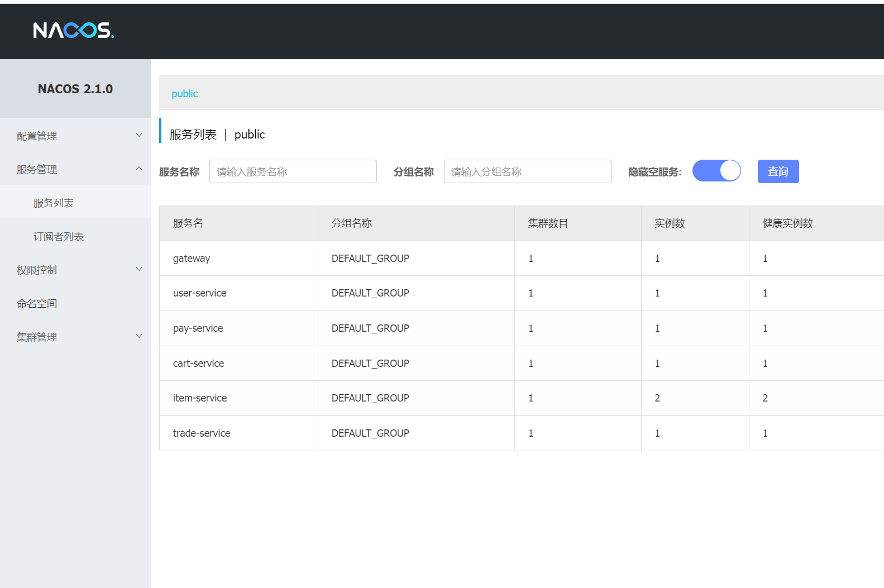Expand the 权限控制 menu chevron

[139, 269]
